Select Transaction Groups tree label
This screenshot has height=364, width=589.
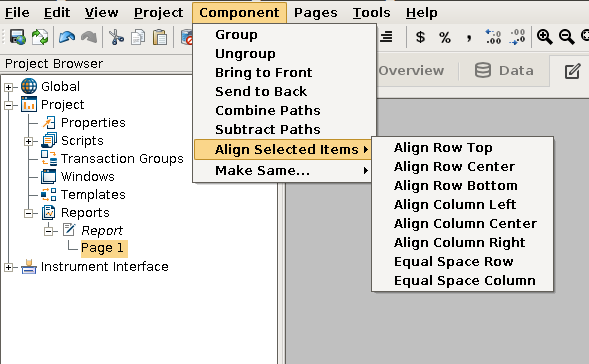(122, 159)
